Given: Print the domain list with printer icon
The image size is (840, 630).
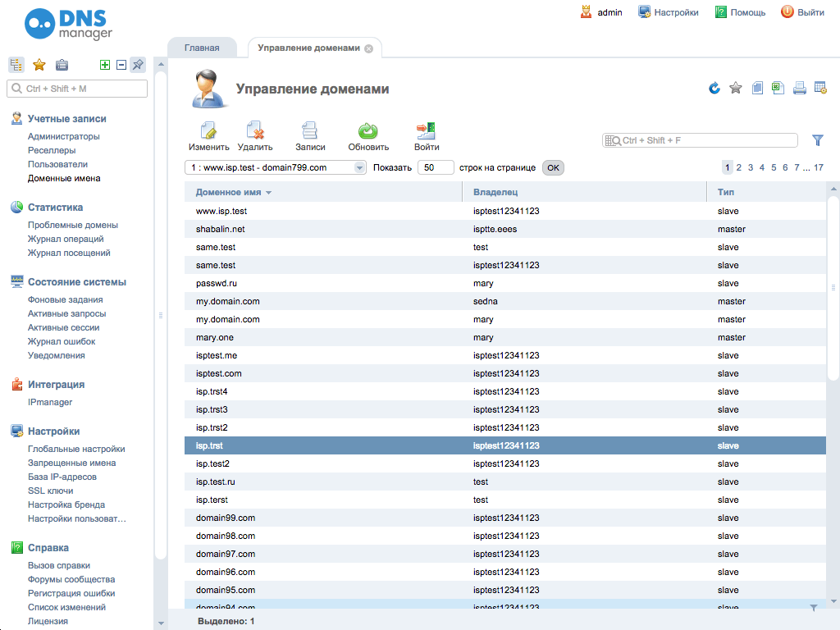Looking at the screenshot, I should tap(799, 88).
